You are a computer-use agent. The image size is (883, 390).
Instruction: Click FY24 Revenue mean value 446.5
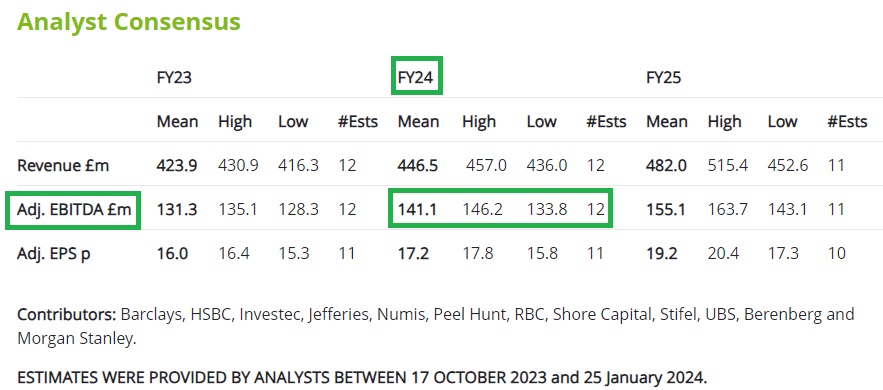[x=418, y=165]
